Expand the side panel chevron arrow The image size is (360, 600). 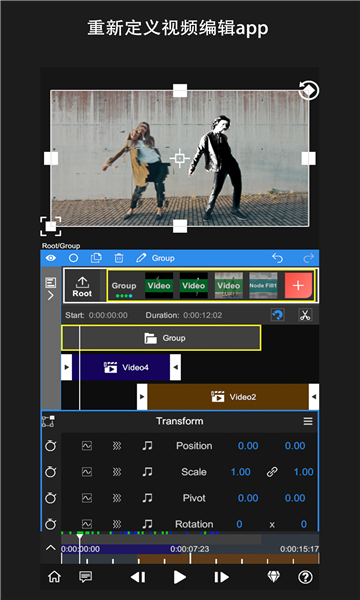tap(51, 296)
